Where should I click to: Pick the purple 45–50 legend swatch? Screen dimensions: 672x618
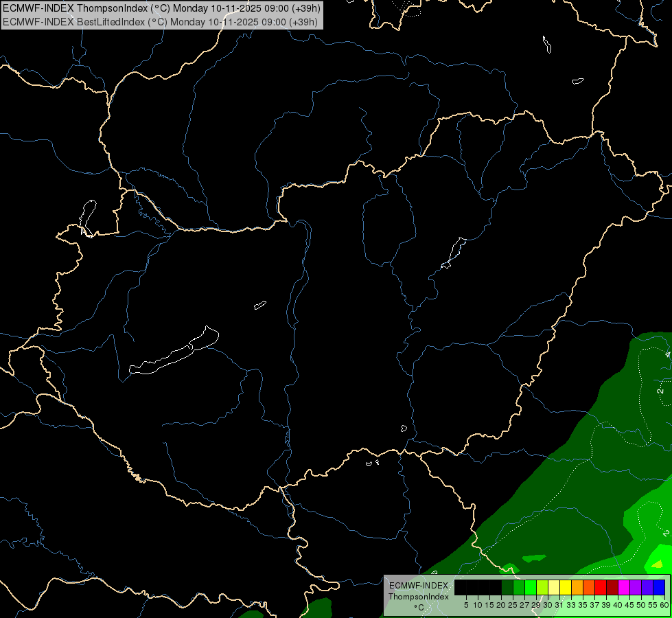635,587
